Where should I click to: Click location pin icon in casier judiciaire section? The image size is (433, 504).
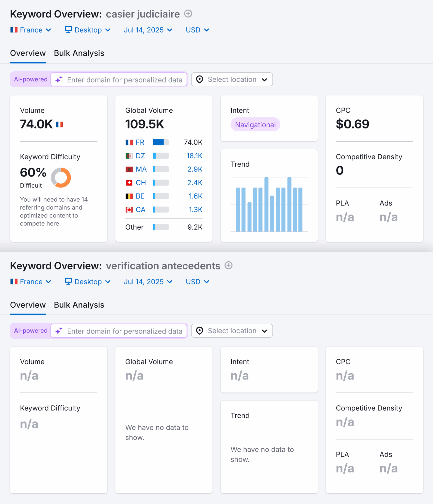point(199,79)
